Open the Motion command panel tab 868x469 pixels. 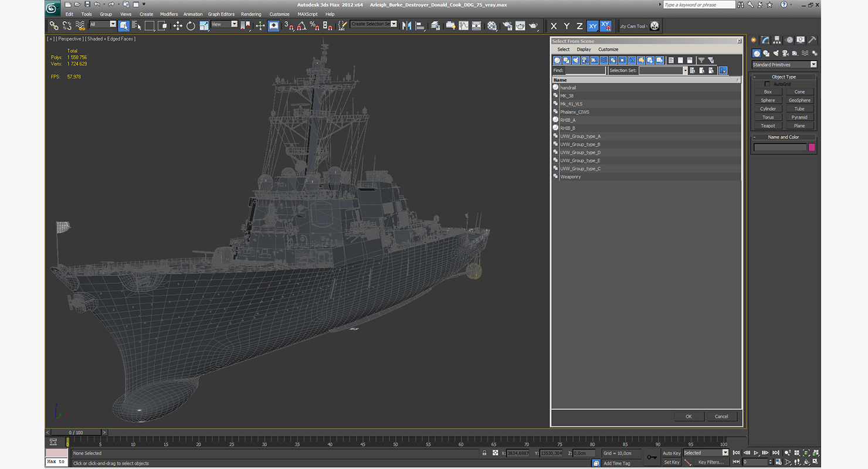789,40
